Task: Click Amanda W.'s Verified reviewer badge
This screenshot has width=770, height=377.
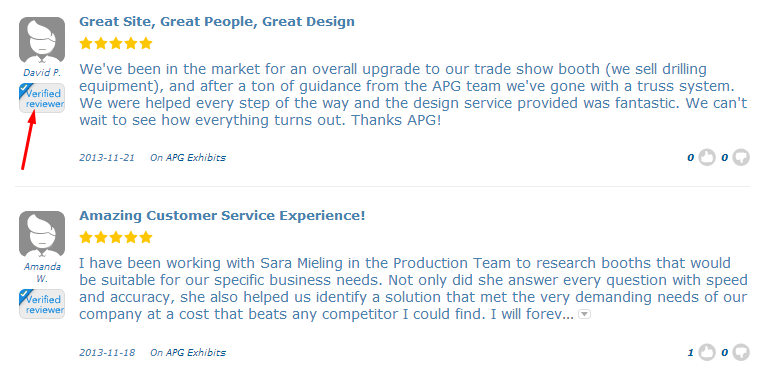Action: (42, 304)
